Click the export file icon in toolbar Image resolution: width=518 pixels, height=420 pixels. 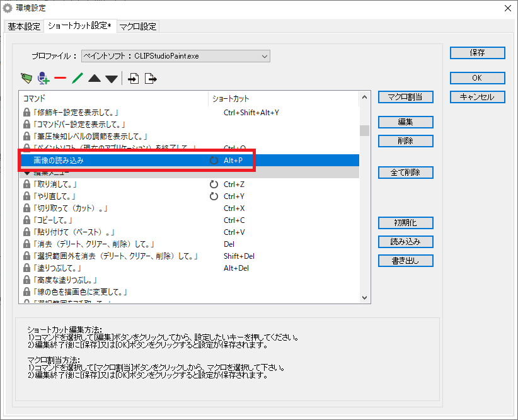[151, 79]
